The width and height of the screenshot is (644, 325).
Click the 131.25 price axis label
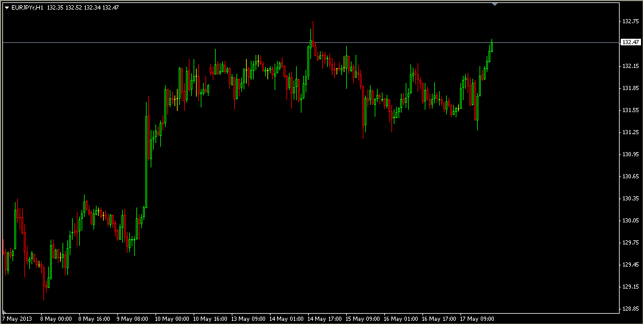[631, 132]
